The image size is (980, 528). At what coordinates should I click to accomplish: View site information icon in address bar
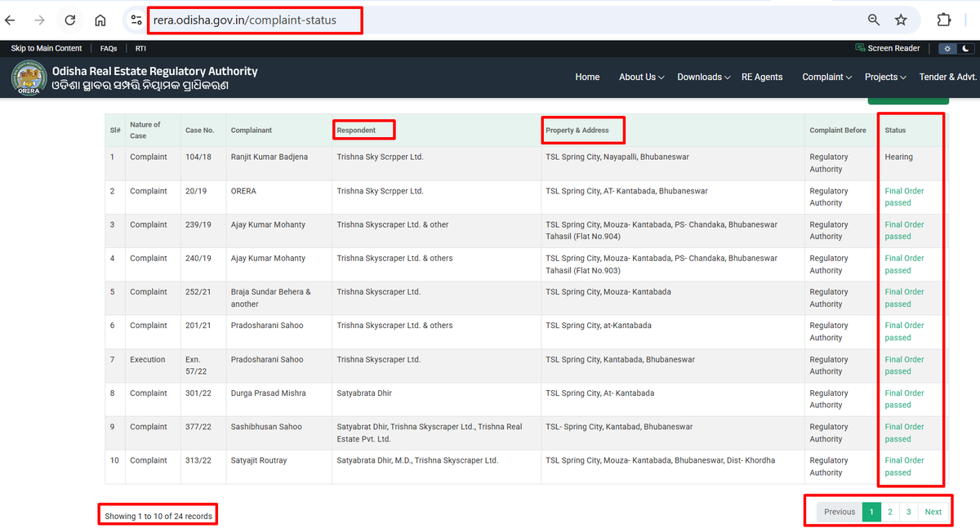136,20
